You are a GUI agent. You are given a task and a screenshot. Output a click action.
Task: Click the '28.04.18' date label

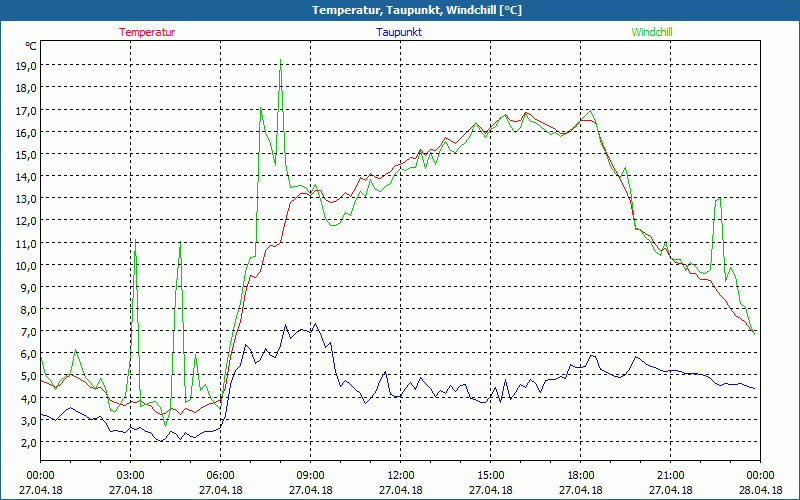760,490
